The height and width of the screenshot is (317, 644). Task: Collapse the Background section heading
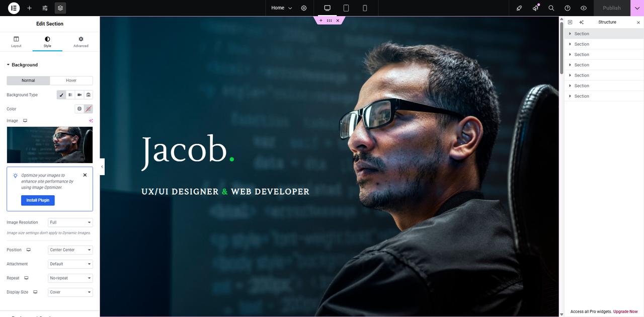click(x=25, y=65)
